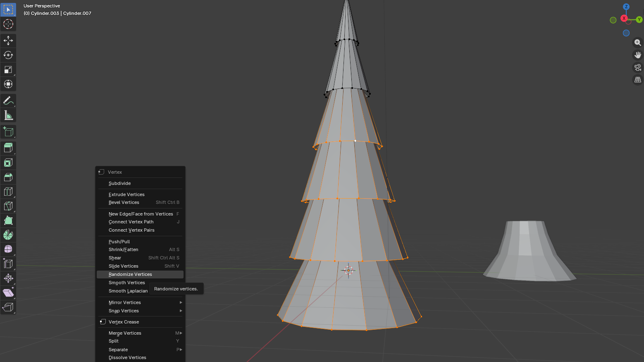Choose the Move tool

coord(8,41)
